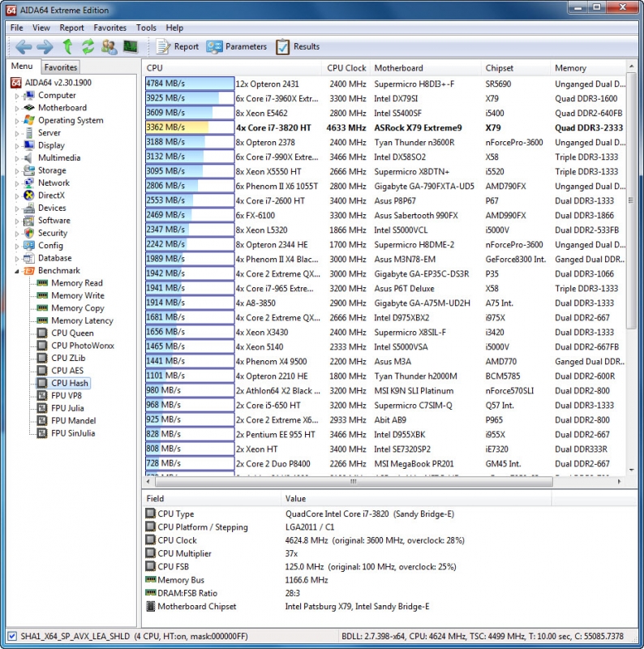
Task: Open the Help menu
Action: [x=174, y=28]
